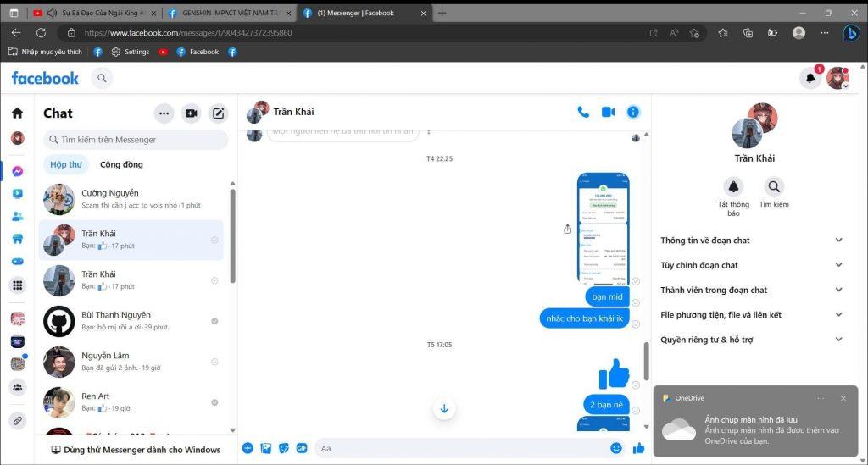Switch to the Cộng đồng tab

tap(121, 164)
